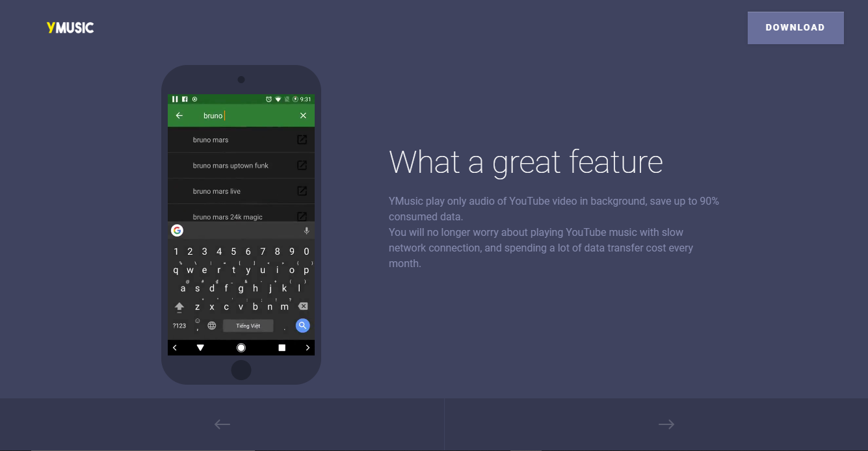Click fill-query arrow beside 'bruno mars 24k magic'
Screen dimensions: 868x451
(302, 216)
